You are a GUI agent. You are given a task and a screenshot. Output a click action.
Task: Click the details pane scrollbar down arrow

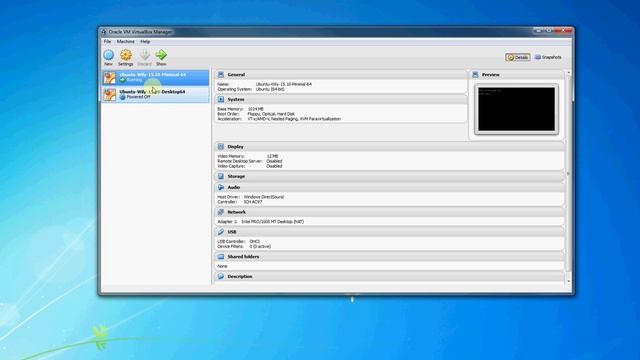569,281
